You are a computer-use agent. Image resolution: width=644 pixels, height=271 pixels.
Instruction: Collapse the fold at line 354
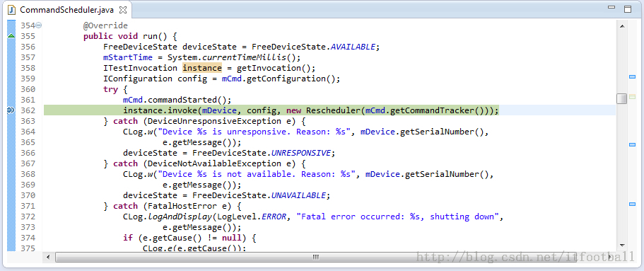point(39,25)
